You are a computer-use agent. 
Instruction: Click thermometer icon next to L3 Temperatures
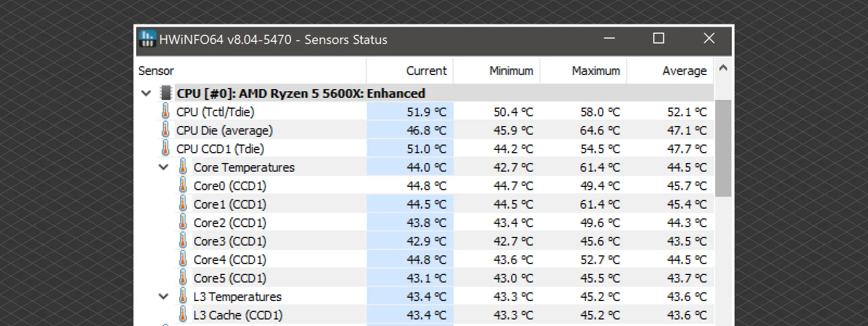tap(183, 296)
